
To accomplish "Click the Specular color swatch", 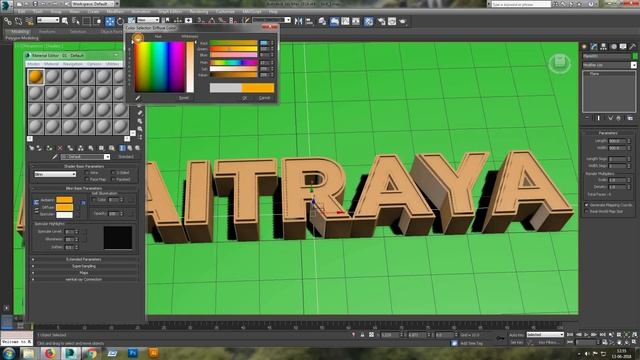I will pyautogui.click(x=64, y=215).
